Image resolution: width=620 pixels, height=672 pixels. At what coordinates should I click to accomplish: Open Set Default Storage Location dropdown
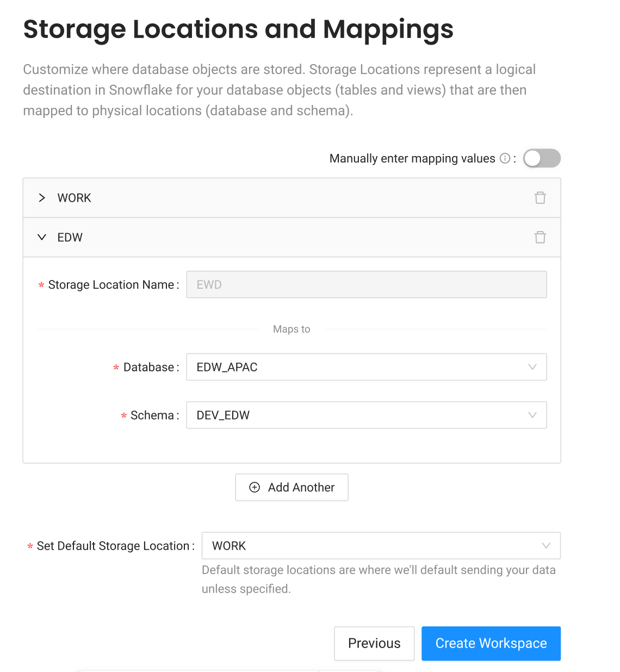point(381,545)
